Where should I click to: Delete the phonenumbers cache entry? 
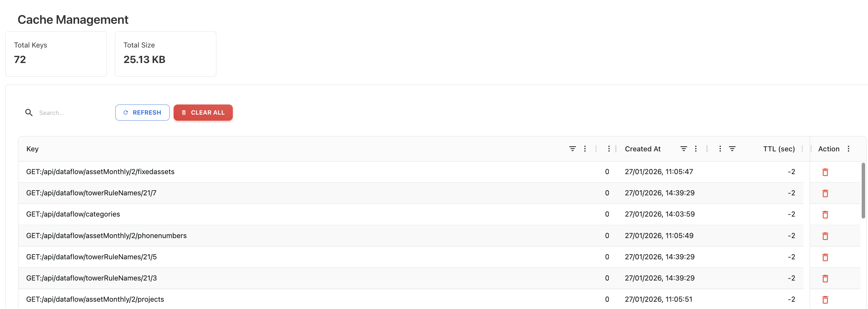(x=825, y=236)
